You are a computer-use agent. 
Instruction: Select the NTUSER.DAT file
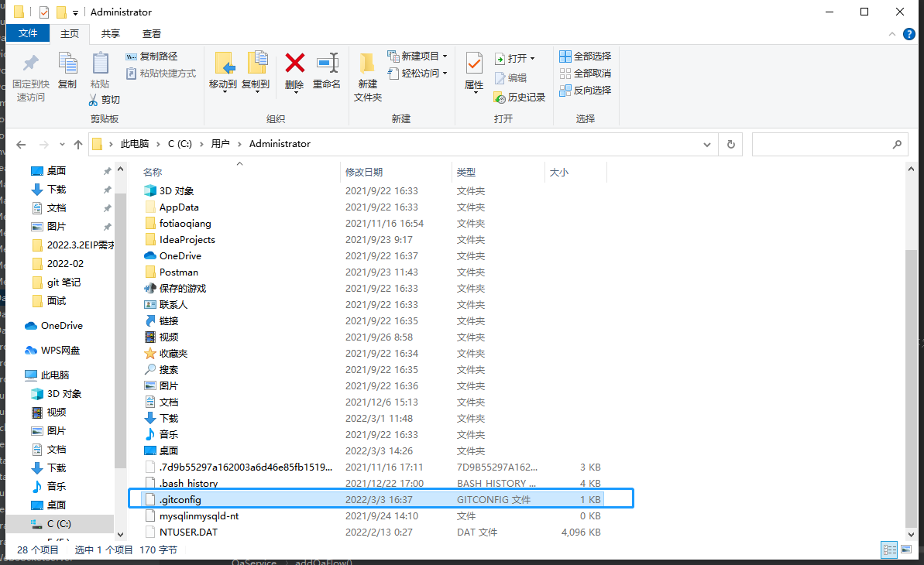pos(188,532)
